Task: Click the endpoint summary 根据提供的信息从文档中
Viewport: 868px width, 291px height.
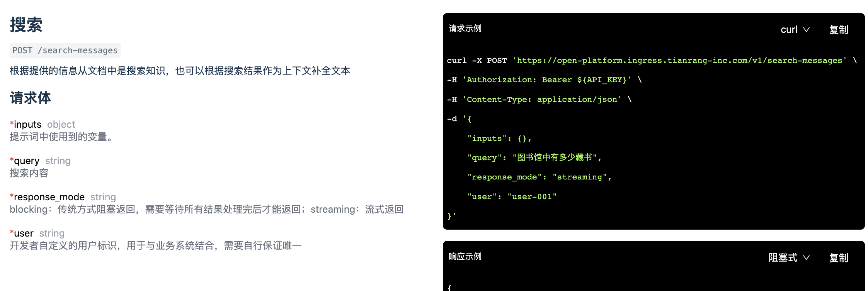Action: (180, 71)
